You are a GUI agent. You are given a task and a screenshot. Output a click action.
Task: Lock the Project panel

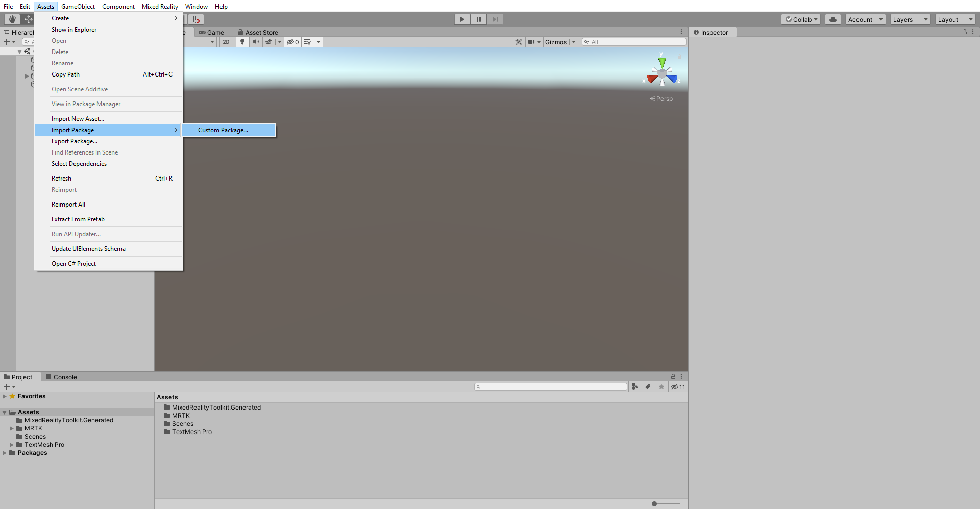tap(673, 376)
